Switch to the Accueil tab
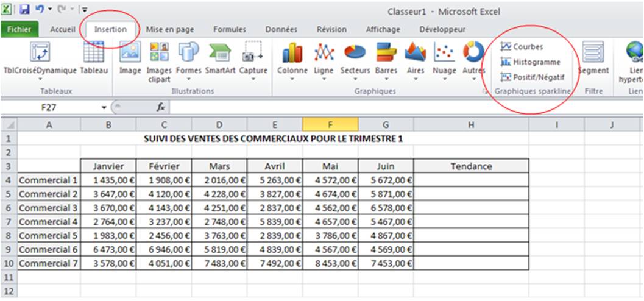Image resolution: width=644 pixels, height=301 pixels. click(x=62, y=30)
